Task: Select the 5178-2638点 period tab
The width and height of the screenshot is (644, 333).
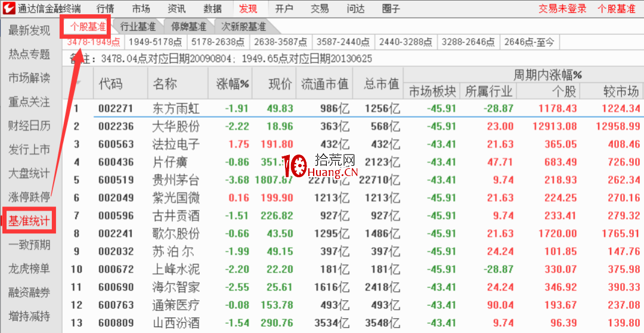Action: click(x=218, y=42)
